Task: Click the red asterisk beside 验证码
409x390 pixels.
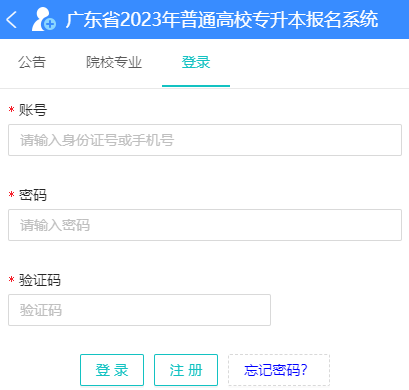Action: tap(12, 280)
